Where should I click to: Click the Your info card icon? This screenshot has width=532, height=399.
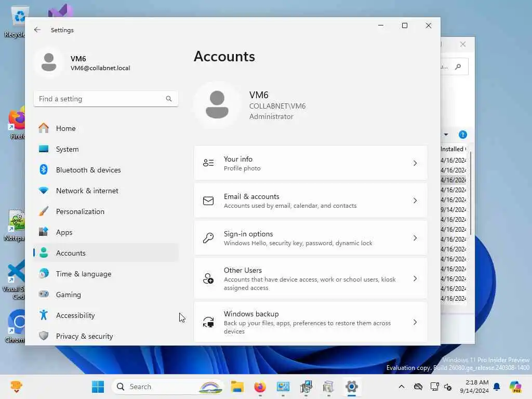pos(208,163)
